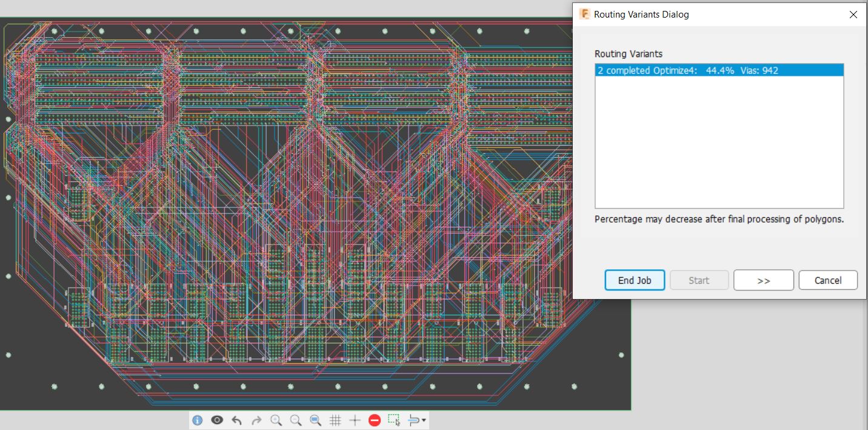Toggle the grid display icon
The image size is (868, 430).
click(335, 419)
